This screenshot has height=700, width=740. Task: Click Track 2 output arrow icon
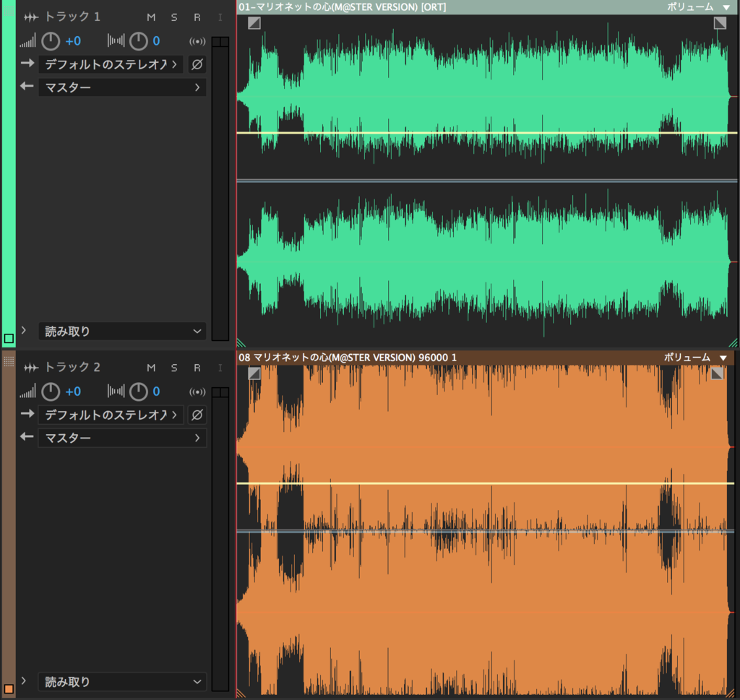(x=27, y=437)
